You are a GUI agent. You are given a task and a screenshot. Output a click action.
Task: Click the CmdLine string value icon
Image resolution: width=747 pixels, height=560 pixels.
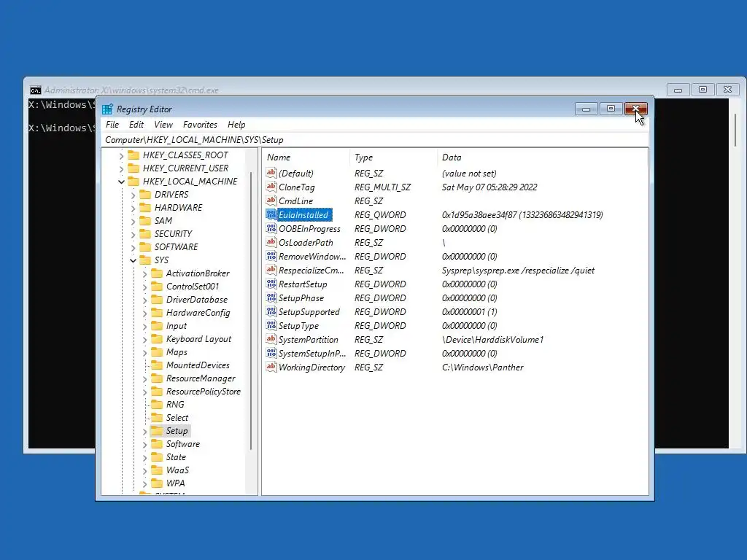pos(271,201)
